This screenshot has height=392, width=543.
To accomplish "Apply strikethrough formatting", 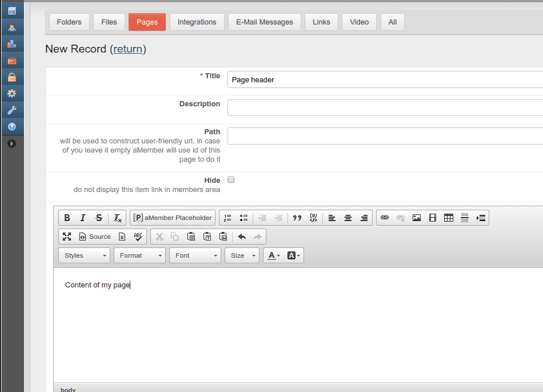I will [x=99, y=218].
